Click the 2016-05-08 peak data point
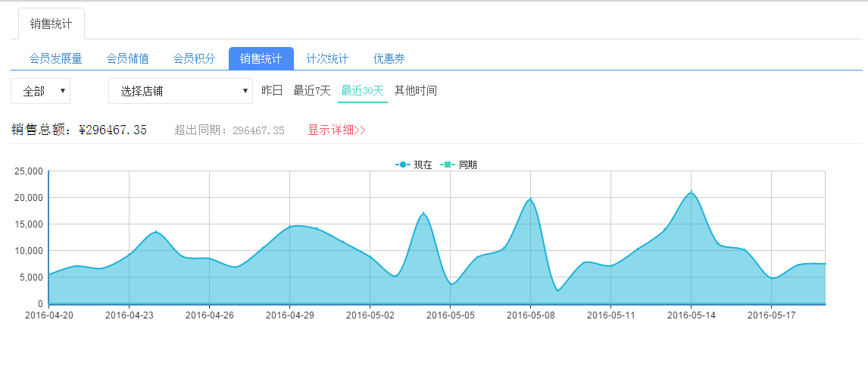 point(530,199)
